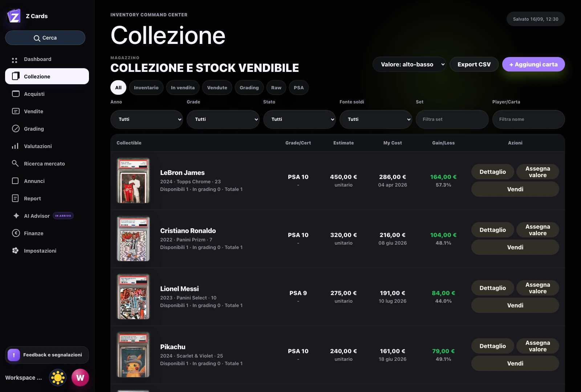Click the Pikachu card thumbnail
This screenshot has width=581, height=392.
pos(133,355)
